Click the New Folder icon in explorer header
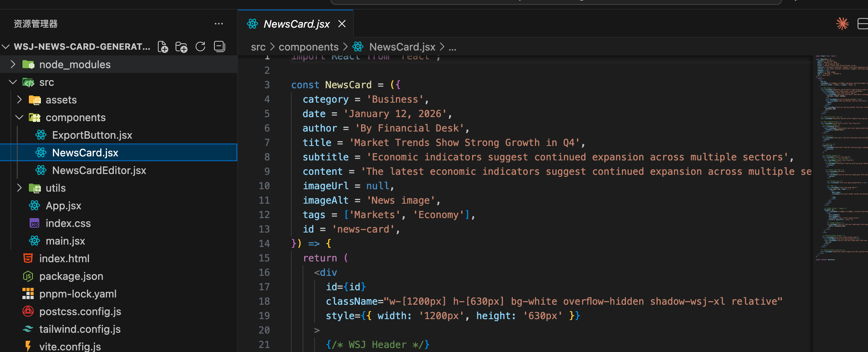This screenshot has height=352, width=868. (x=182, y=47)
